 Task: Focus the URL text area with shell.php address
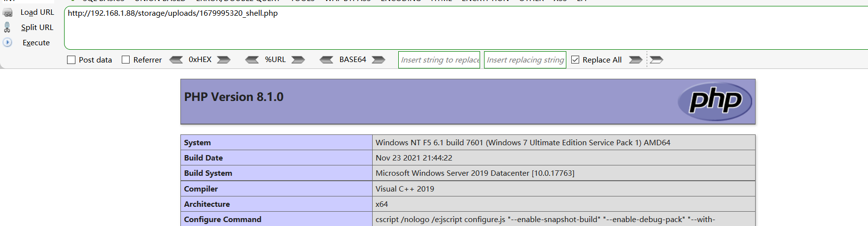[466, 28]
